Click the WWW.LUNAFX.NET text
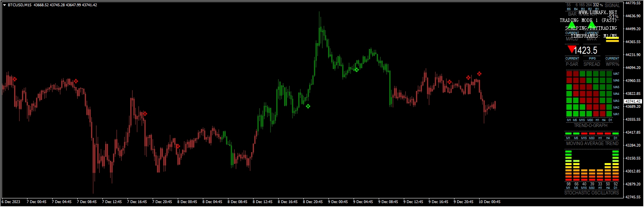Image resolution: width=644 pixels, height=207 pixels. (598, 13)
